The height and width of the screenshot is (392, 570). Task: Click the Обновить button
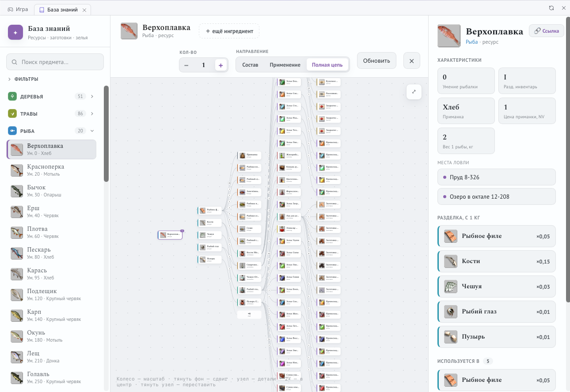coord(376,61)
